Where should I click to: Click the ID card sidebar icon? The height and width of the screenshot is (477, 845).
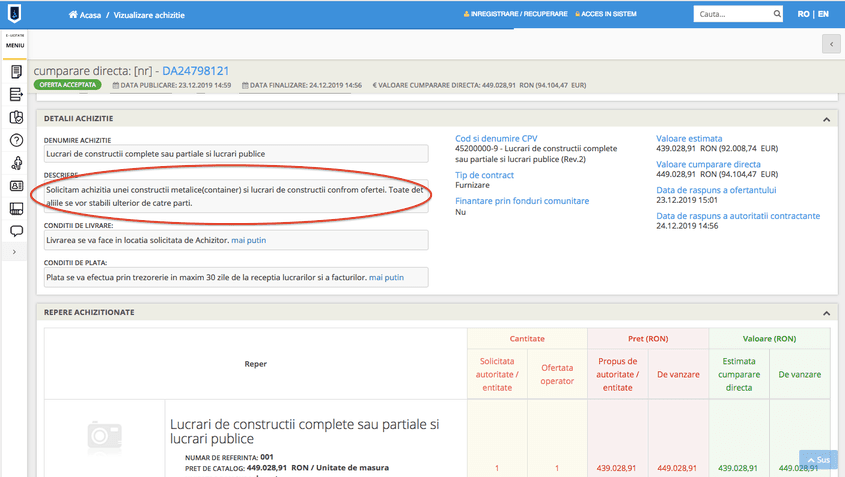pyautogui.click(x=15, y=186)
